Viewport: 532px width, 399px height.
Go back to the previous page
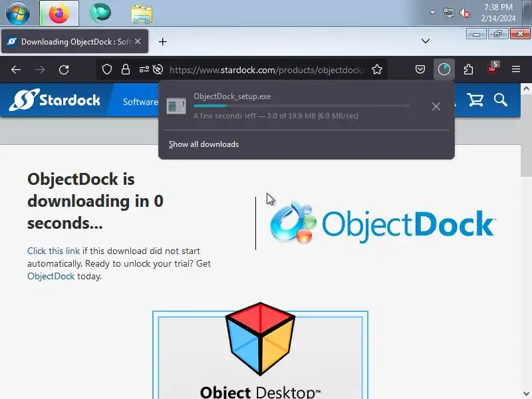click(x=16, y=70)
